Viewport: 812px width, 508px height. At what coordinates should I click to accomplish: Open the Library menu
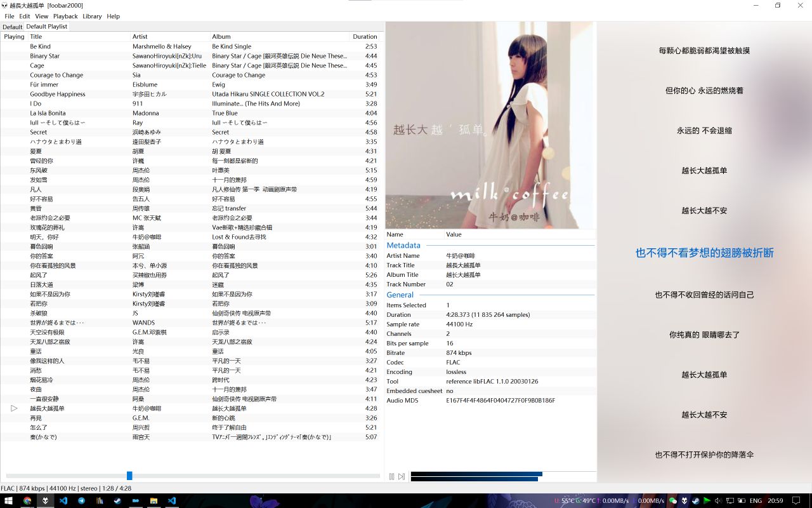point(92,16)
